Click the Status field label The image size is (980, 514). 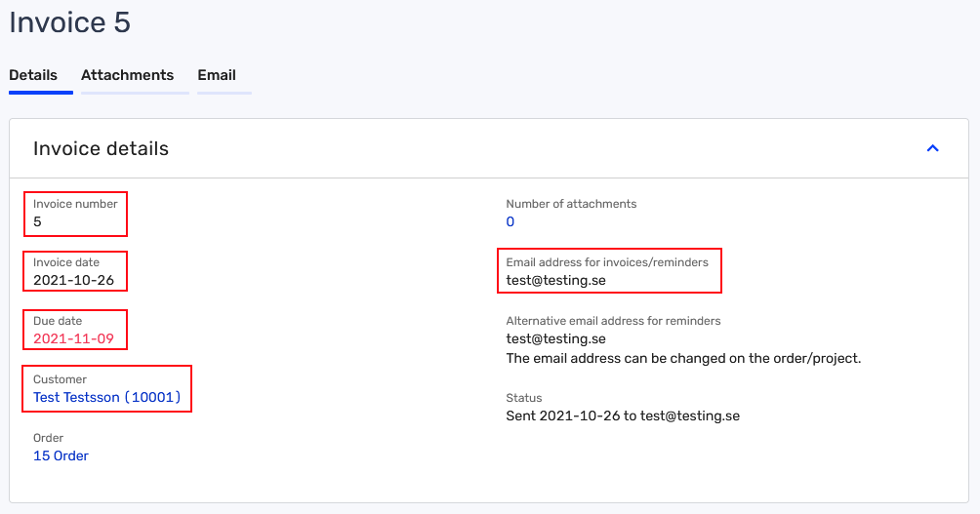523,398
